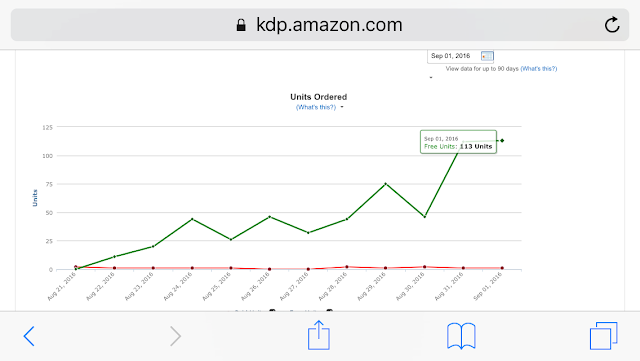Select the Aug 30 green data point
This screenshot has width=640, height=361.
[424, 216]
